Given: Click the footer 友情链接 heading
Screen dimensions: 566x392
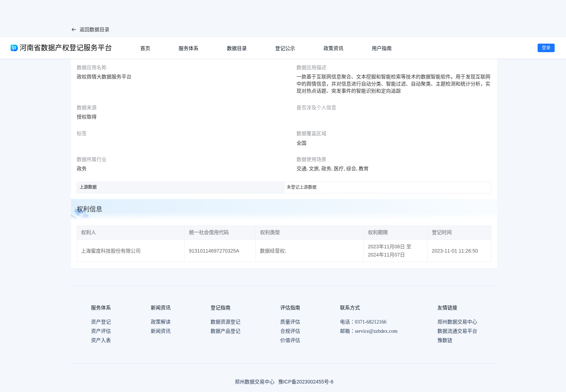Looking at the screenshot, I should (x=447, y=308).
